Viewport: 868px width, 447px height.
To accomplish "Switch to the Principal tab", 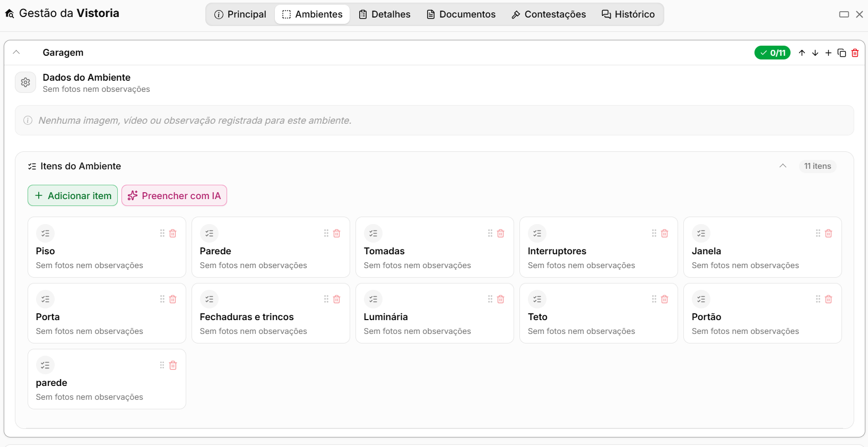I will coord(240,14).
